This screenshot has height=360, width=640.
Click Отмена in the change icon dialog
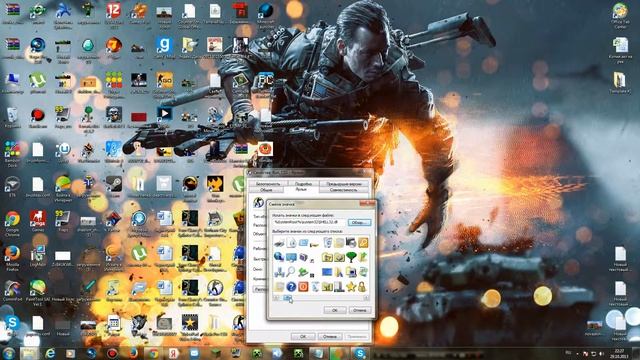point(360,310)
